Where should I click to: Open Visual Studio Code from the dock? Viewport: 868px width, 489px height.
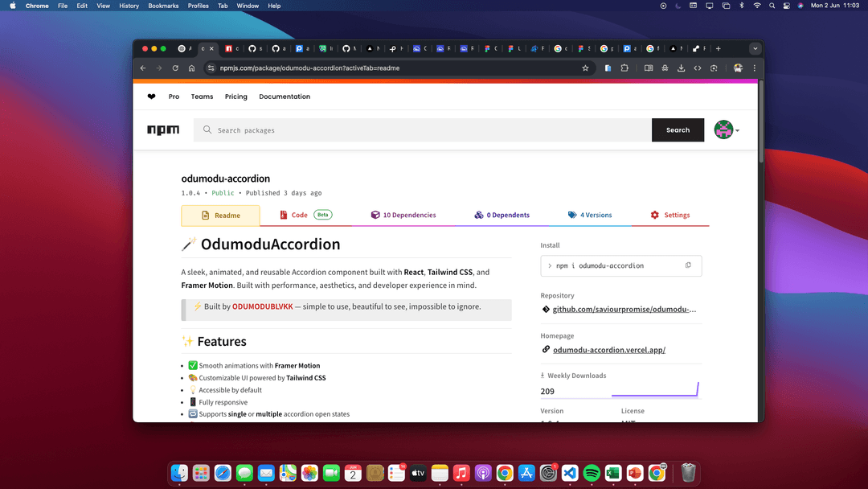(570, 473)
